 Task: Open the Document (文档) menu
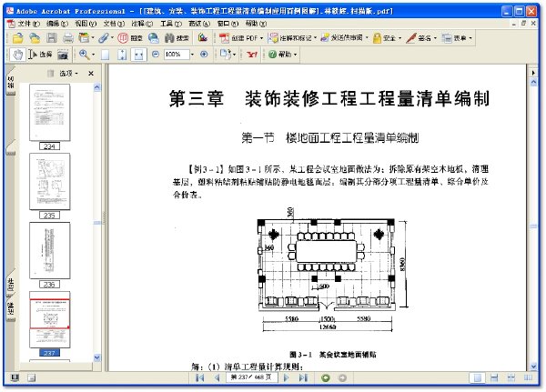[114, 24]
